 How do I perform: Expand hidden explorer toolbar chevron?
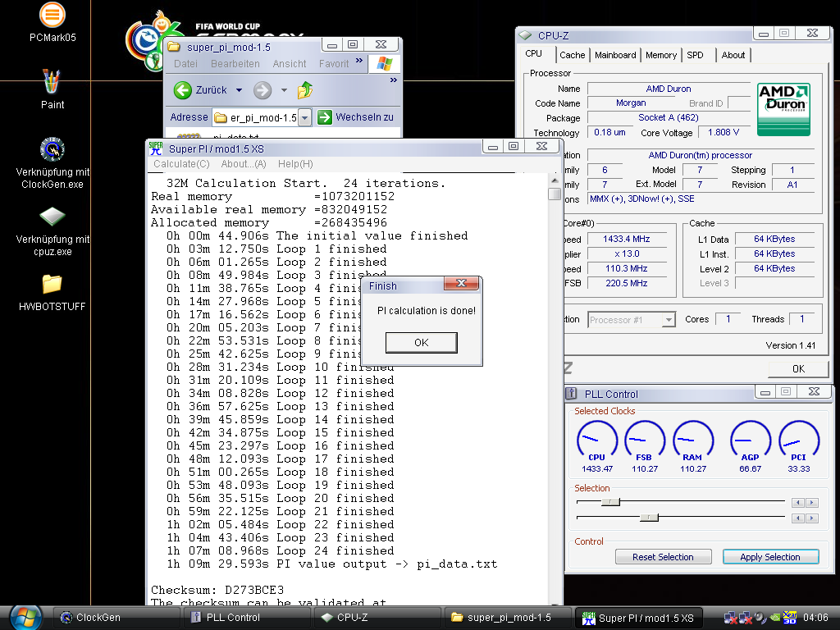(x=394, y=80)
